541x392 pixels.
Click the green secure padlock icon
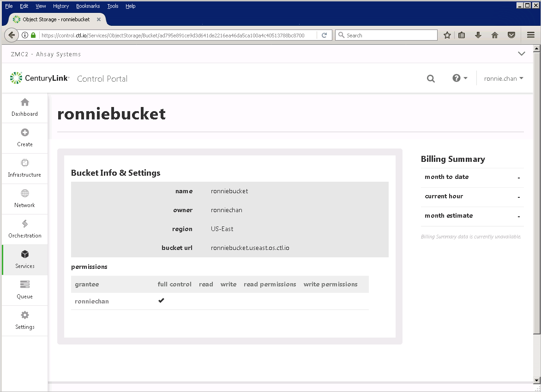point(33,35)
